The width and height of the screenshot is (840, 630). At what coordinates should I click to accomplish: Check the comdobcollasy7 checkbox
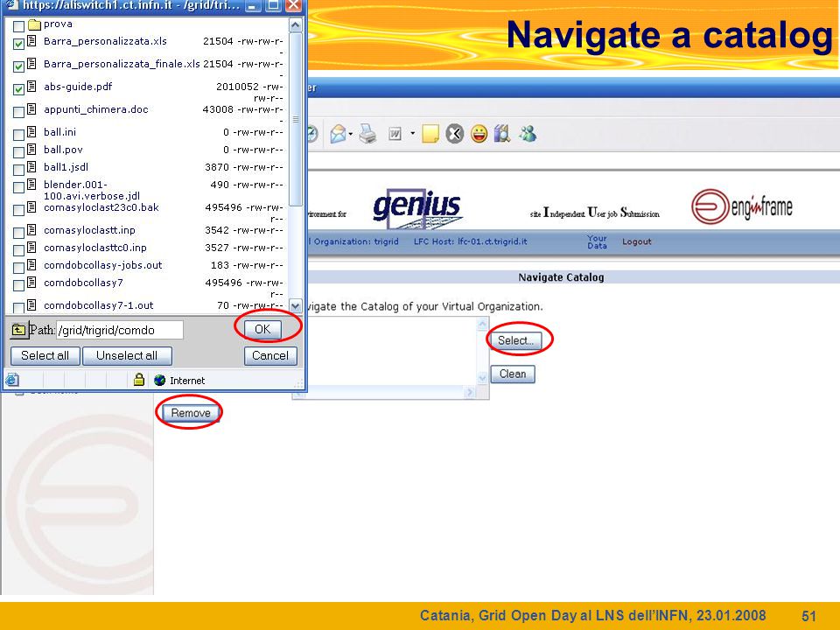point(18,284)
